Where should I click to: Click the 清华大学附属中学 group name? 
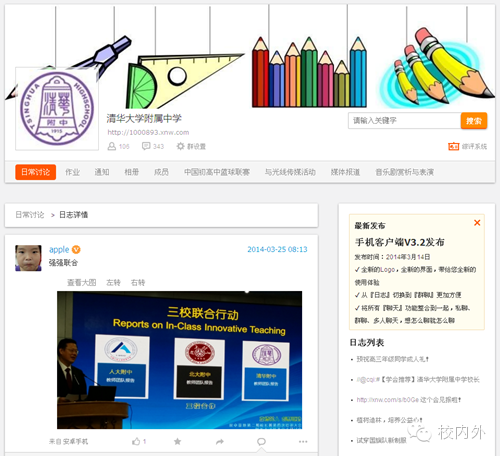point(144,118)
